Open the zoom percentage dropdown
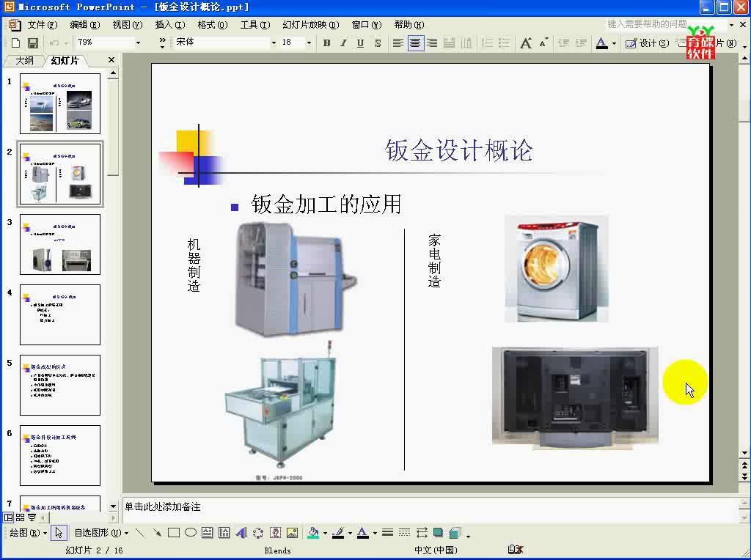Viewport: 751px width, 560px height. [138, 43]
